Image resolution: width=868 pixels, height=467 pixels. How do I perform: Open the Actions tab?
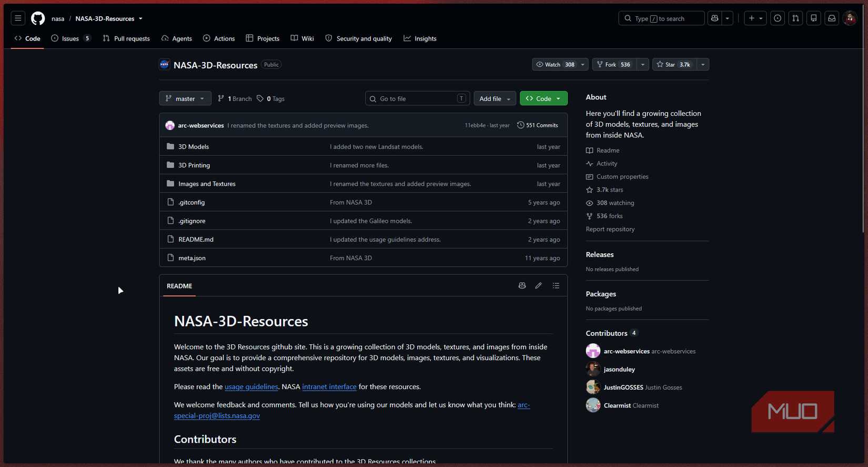click(x=219, y=38)
